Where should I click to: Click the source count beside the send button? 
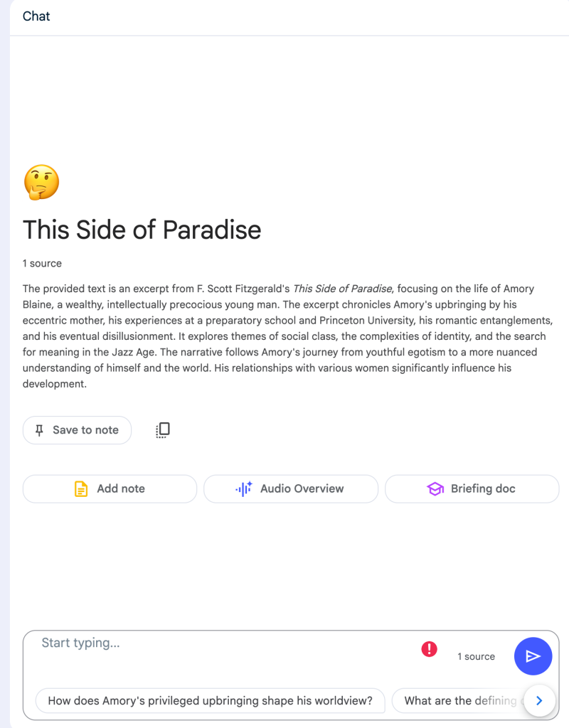[476, 657]
